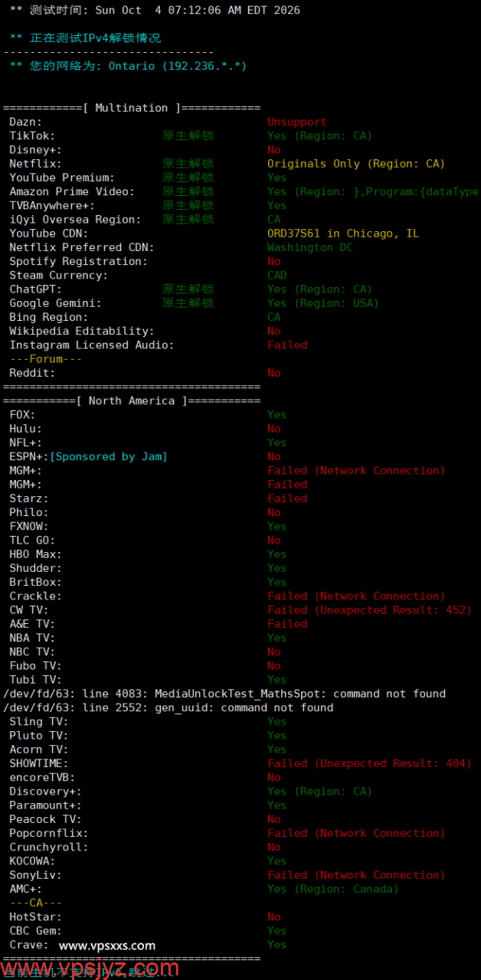The image size is (481, 980).
Task: Select "Yes (Region: USA)" Google Gemini result
Action: click(323, 303)
